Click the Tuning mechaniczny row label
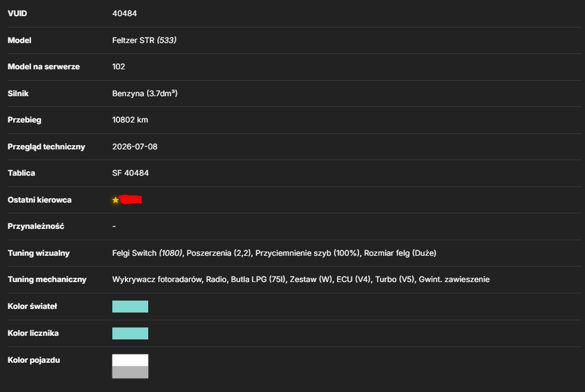The image size is (585, 392). point(47,280)
